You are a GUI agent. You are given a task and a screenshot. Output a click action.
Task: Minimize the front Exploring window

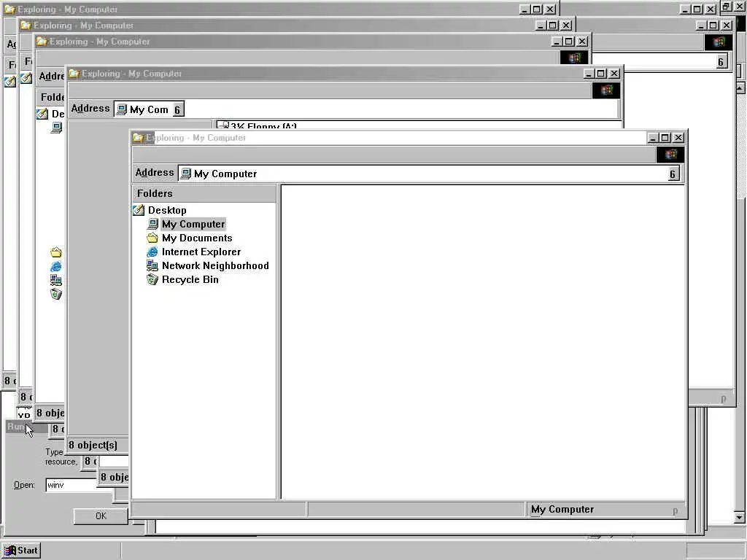tap(653, 138)
